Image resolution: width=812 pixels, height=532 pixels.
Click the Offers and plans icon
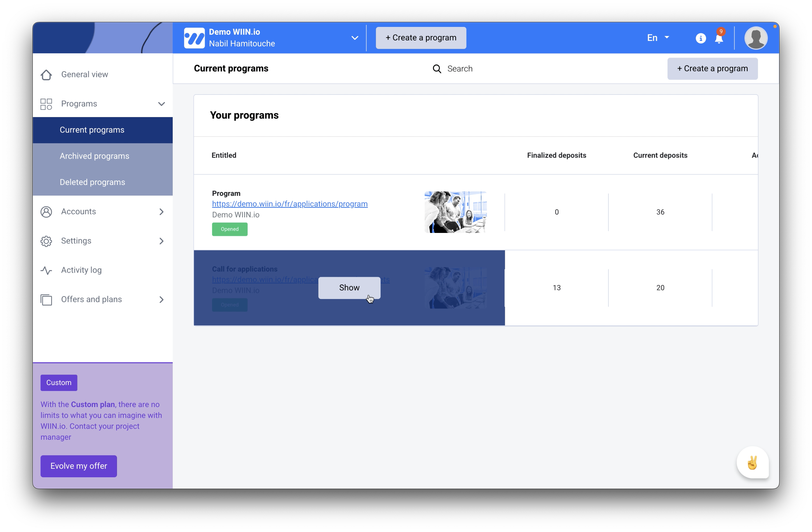tap(46, 300)
